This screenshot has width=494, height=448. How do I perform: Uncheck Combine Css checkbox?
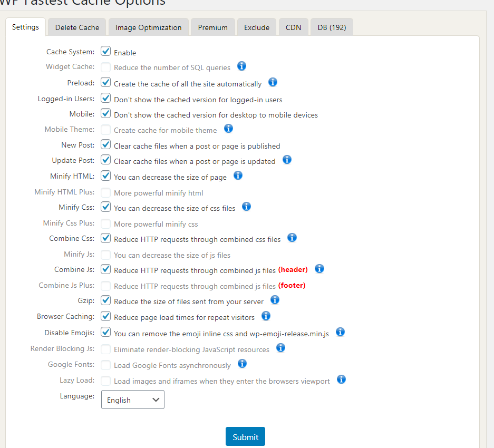pyautogui.click(x=106, y=238)
